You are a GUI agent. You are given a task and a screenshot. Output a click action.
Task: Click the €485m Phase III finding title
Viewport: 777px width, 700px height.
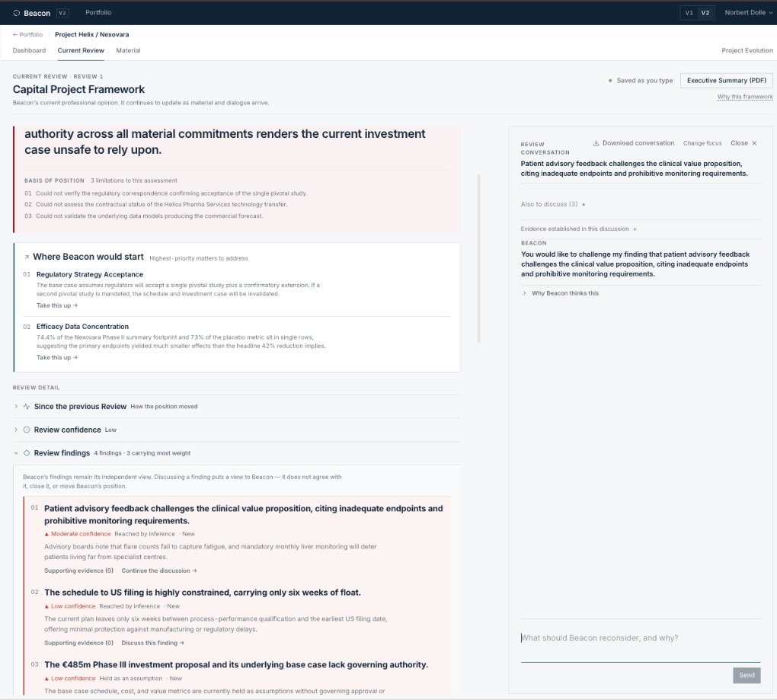[236, 665]
